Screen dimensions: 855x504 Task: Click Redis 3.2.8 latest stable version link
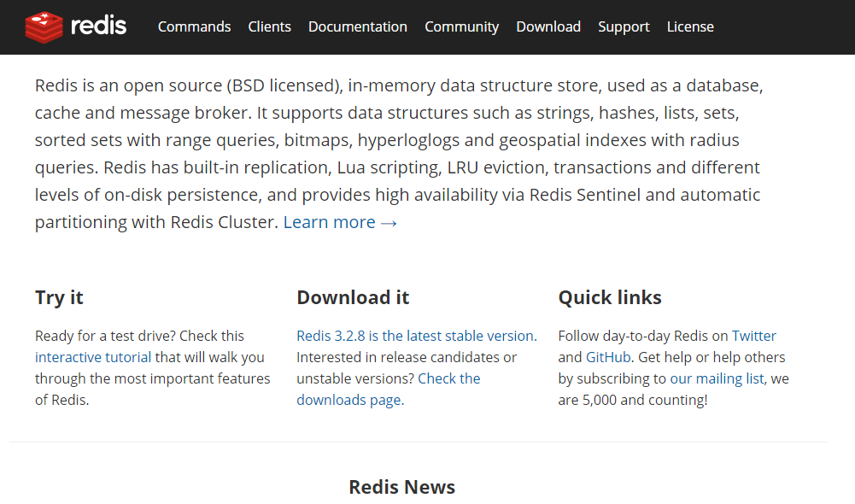[417, 336]
